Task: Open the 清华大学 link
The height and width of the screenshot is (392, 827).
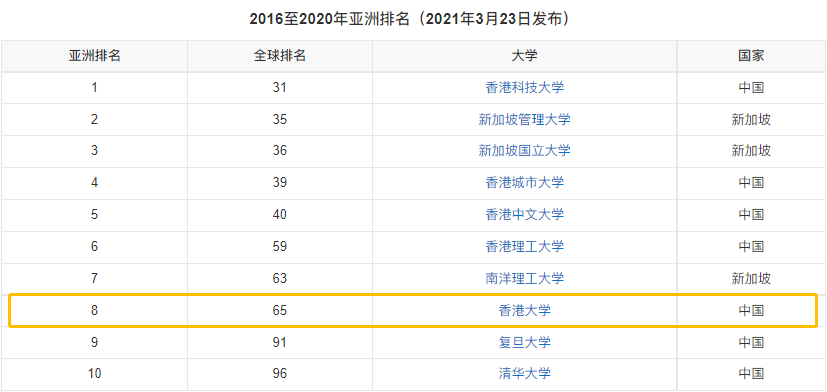Action: pos(524,374)
